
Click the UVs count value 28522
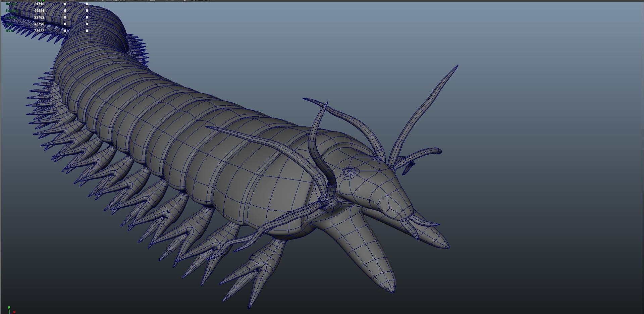coord(39,31)
